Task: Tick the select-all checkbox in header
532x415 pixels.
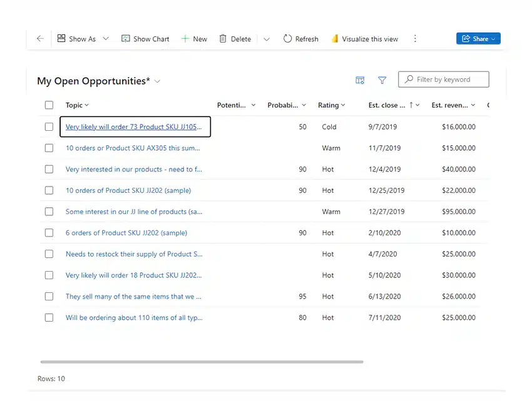Action: [x=49, y=105]
